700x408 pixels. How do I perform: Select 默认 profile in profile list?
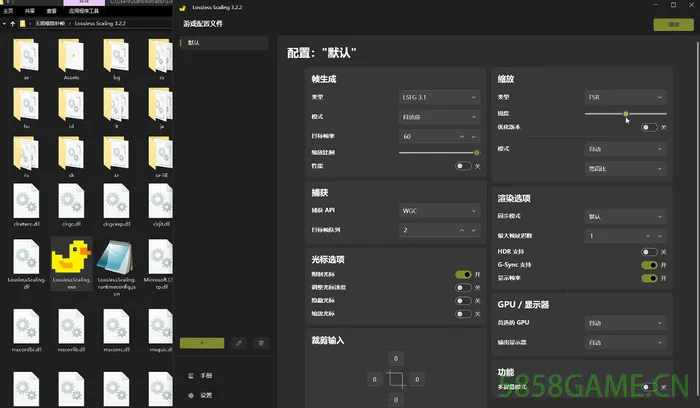[224, 43]
